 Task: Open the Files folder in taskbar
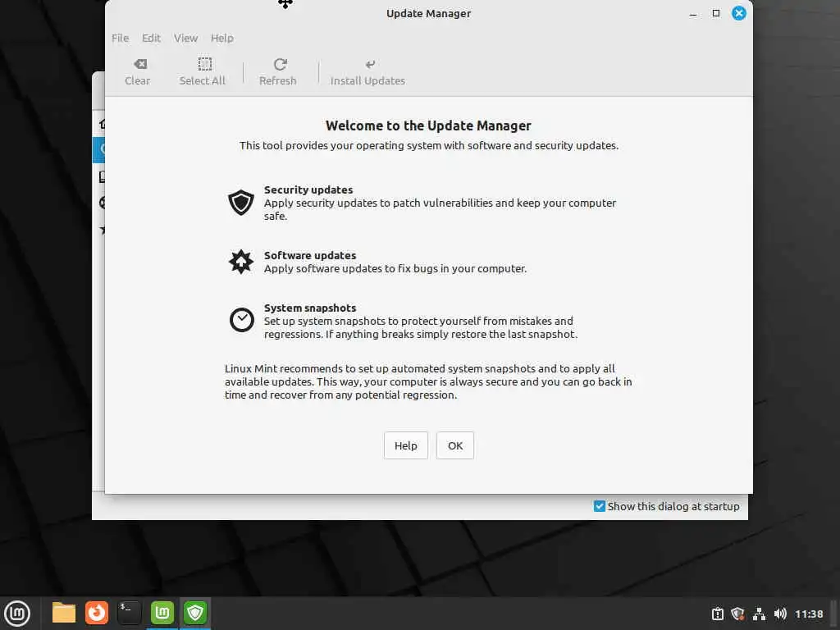tap(64, 613)
